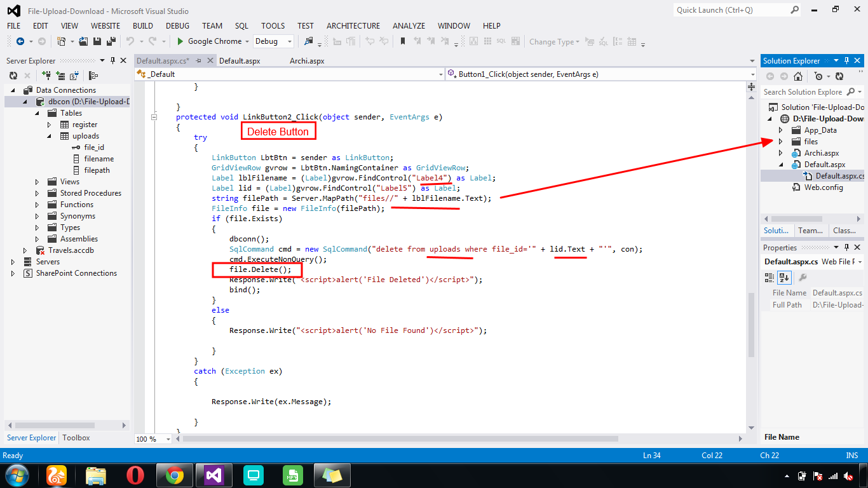Image resolution: width=868 pixels, height=488 pixels.
Task: Click the Windows Start orb
Action: coord(17,475)
